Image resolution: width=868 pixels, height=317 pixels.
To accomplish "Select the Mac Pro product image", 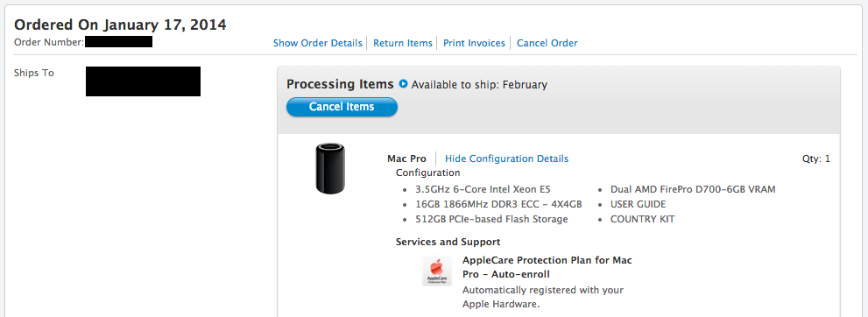I will (330, 168).
